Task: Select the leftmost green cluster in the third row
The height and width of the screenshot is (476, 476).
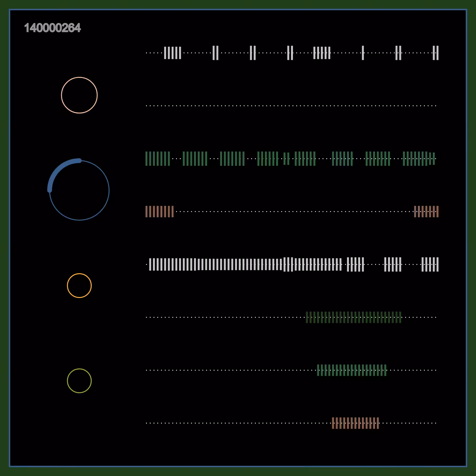Action: 158,159
